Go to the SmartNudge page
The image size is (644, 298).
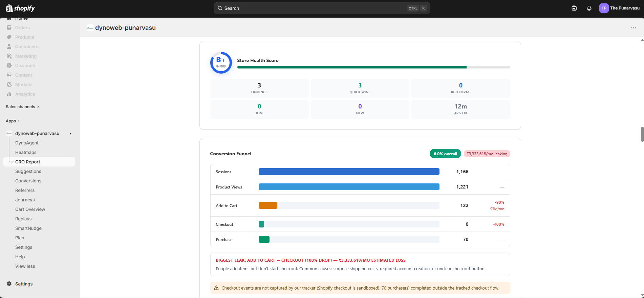pos(28,228)
